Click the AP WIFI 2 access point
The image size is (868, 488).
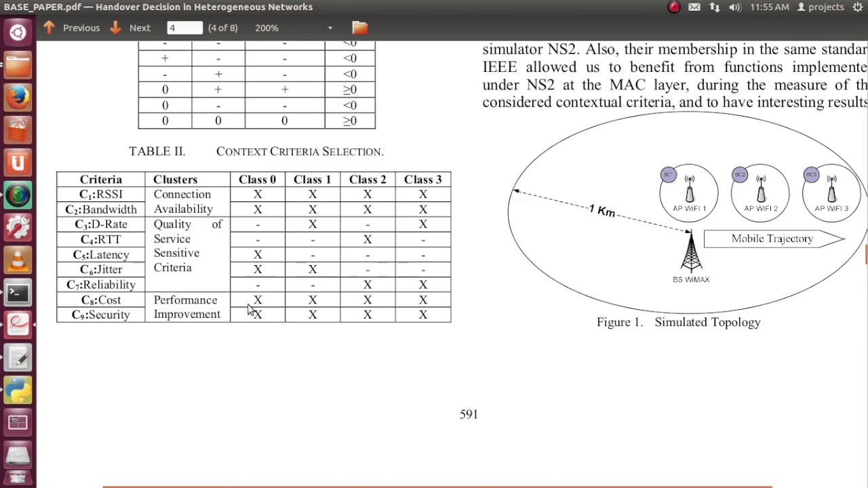(760, 192)
